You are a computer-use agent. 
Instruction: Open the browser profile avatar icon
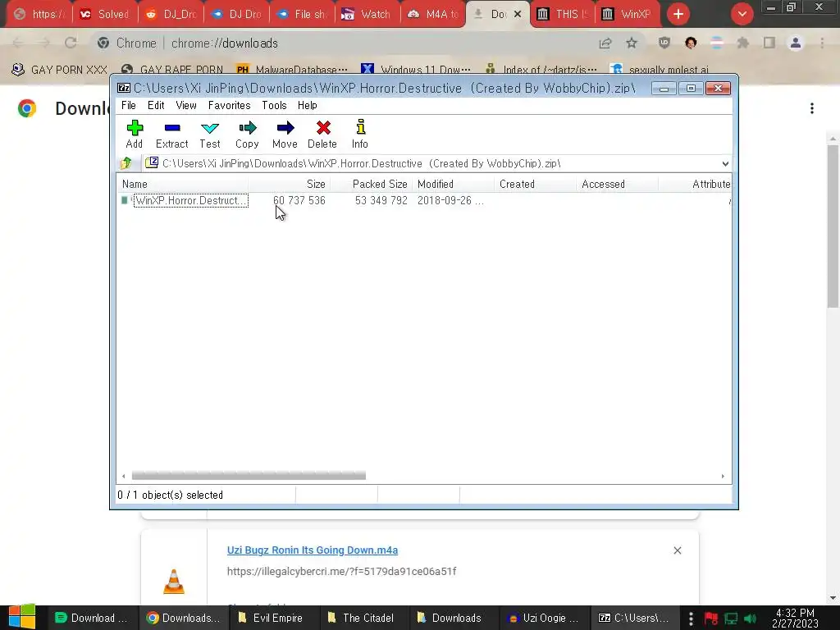(x=796, y=43)
